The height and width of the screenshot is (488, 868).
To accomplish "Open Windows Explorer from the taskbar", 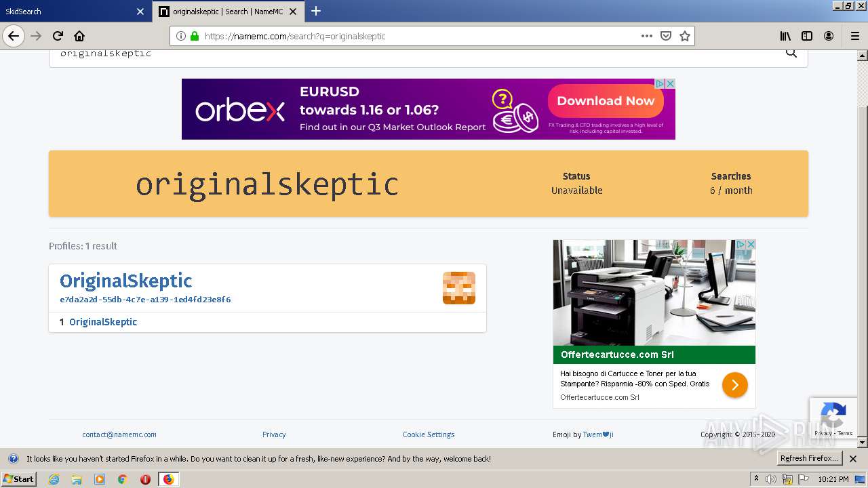I will (x=77, y=479).
